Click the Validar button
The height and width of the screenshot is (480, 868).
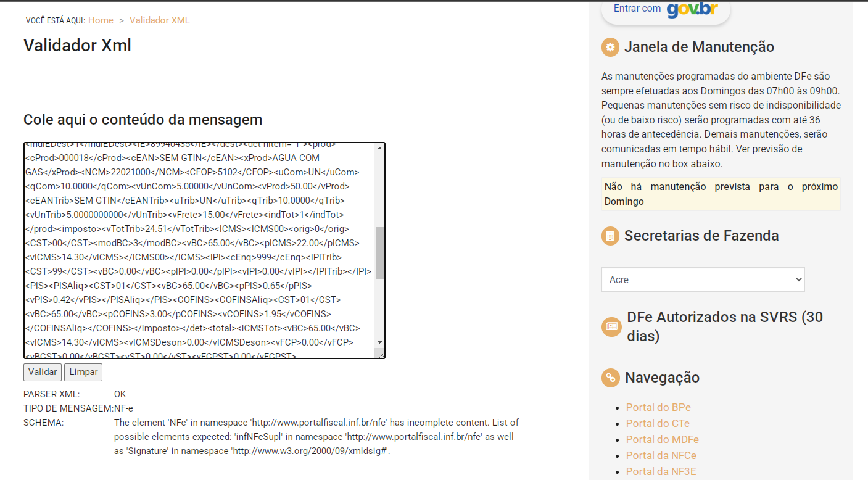point(43,372)
